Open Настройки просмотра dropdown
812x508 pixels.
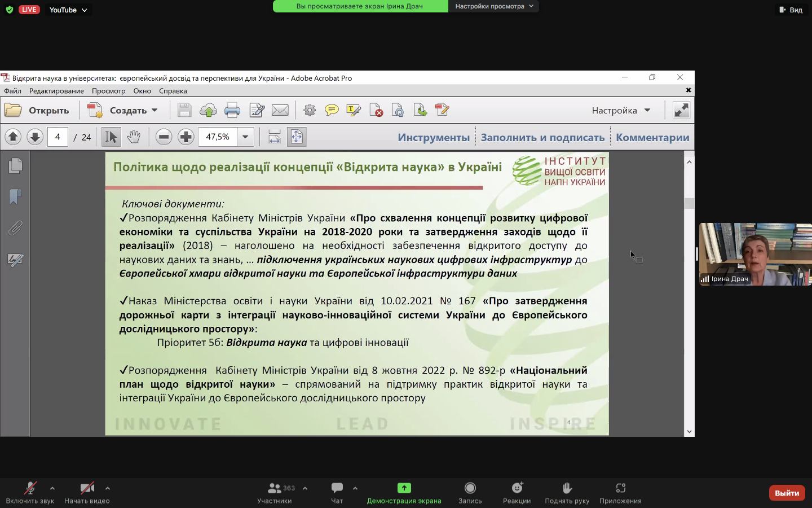coord(493,6)
